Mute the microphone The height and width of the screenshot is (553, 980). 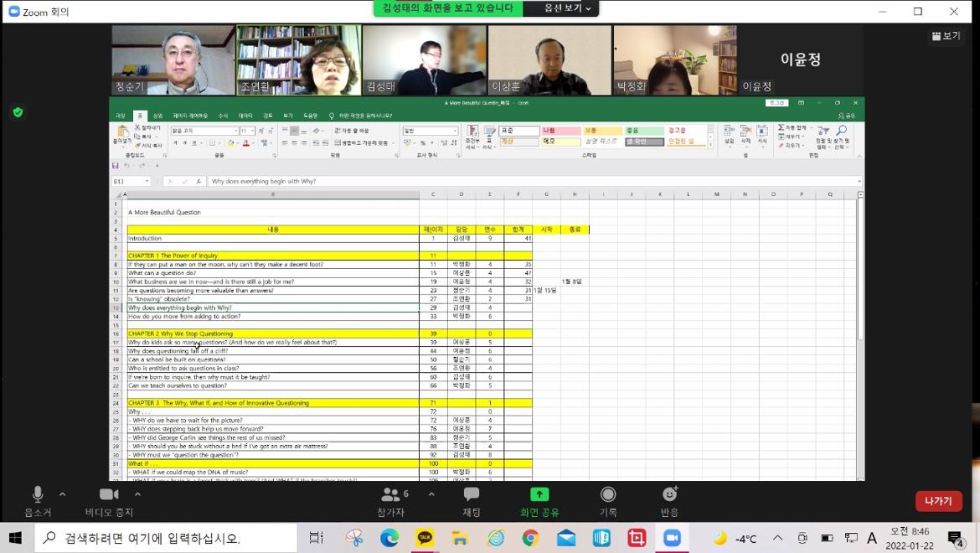38,495
